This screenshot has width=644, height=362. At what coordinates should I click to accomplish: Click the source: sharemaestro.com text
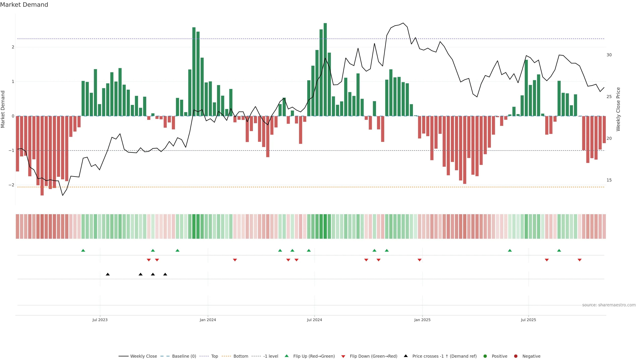tap(609, 305)
